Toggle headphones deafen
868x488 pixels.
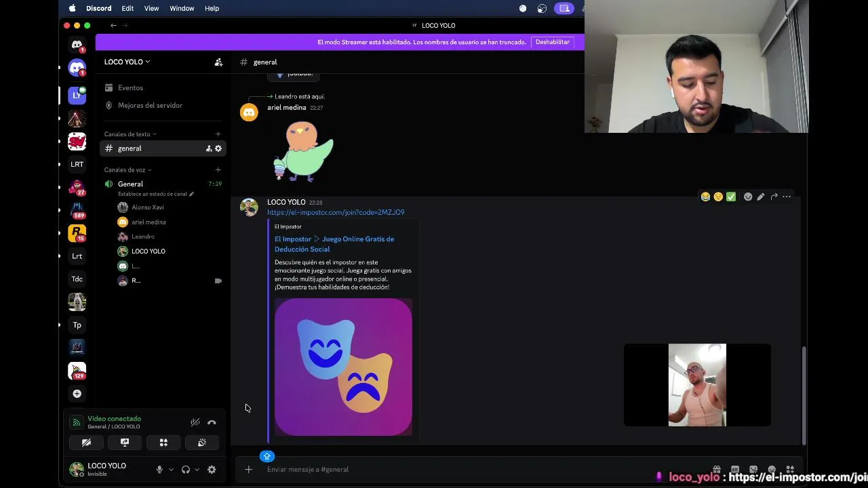coord(185,469)
